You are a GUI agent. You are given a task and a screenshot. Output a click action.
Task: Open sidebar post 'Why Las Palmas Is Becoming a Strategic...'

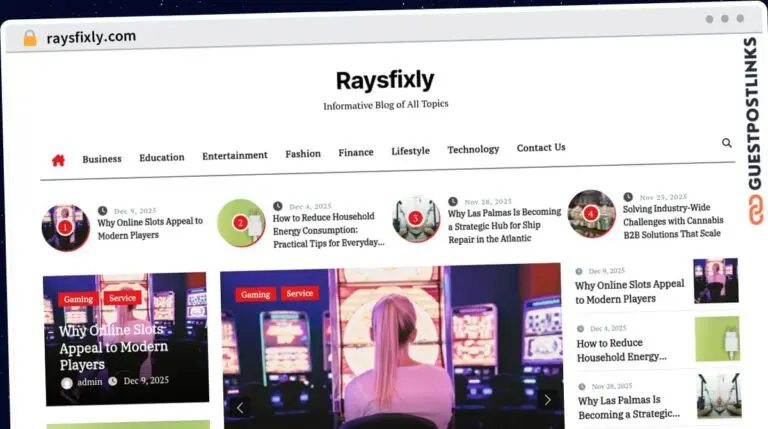[629, 407]
